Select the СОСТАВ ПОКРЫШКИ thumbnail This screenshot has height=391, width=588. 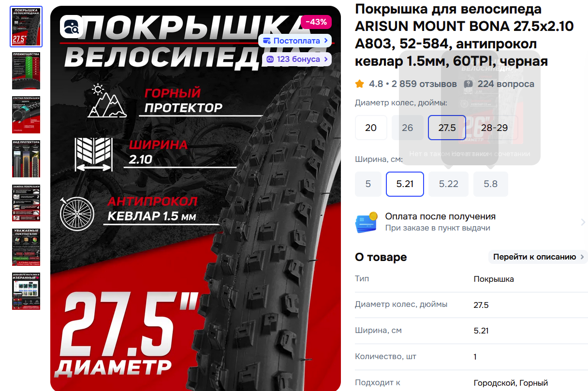pyautogui.click(x=26, y=115)
